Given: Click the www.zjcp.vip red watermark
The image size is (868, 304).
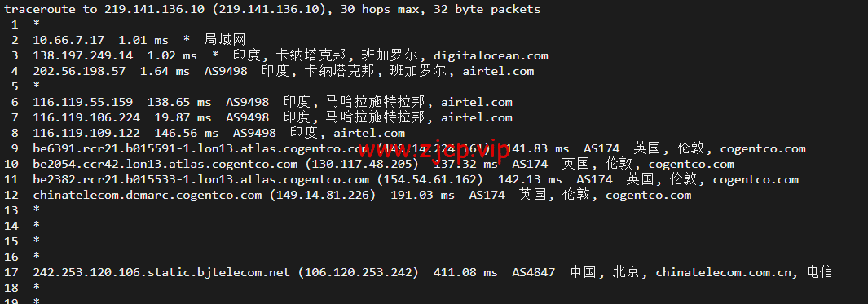Looking at the screenshot, I should click(x=434, y=149).
